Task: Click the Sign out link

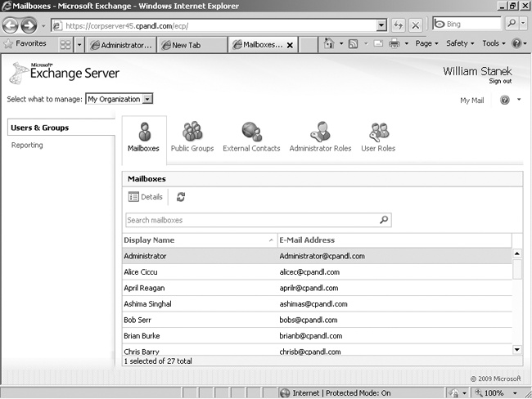Action: pos(500,81)
